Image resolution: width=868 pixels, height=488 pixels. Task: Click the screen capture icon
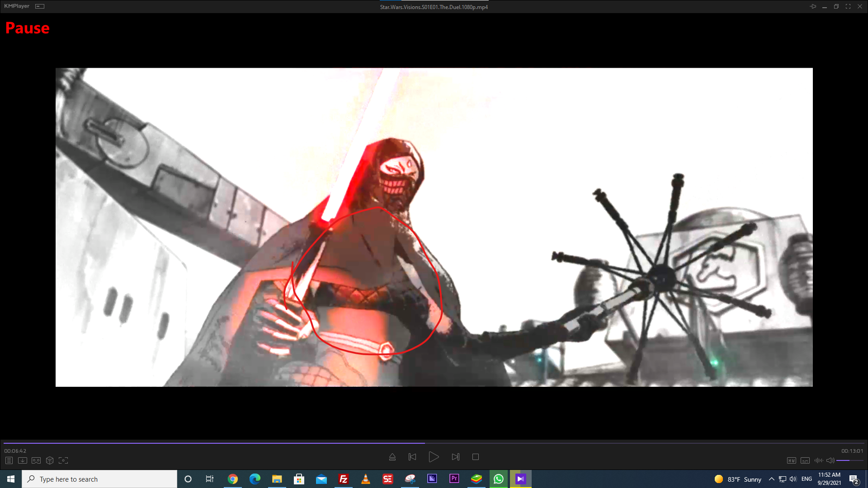pyautogui.click(x=63, y=460)
